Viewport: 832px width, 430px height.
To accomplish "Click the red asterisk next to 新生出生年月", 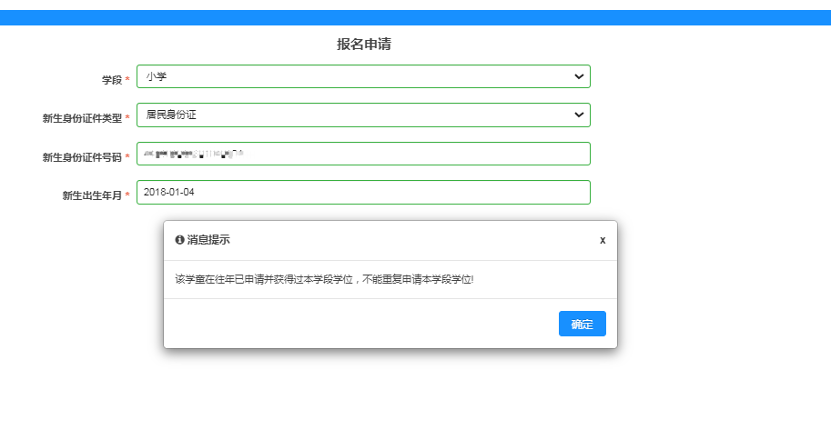I will [x=127, y=195].
